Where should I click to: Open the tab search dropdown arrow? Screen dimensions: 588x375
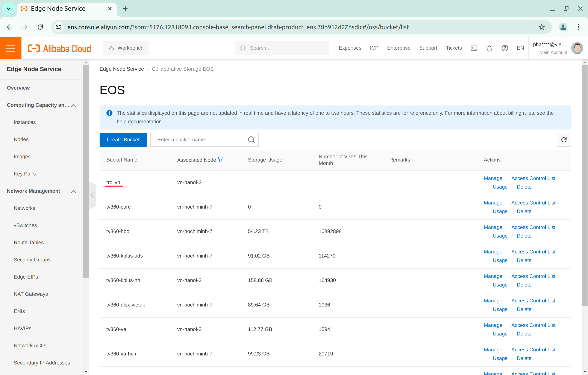9,9
